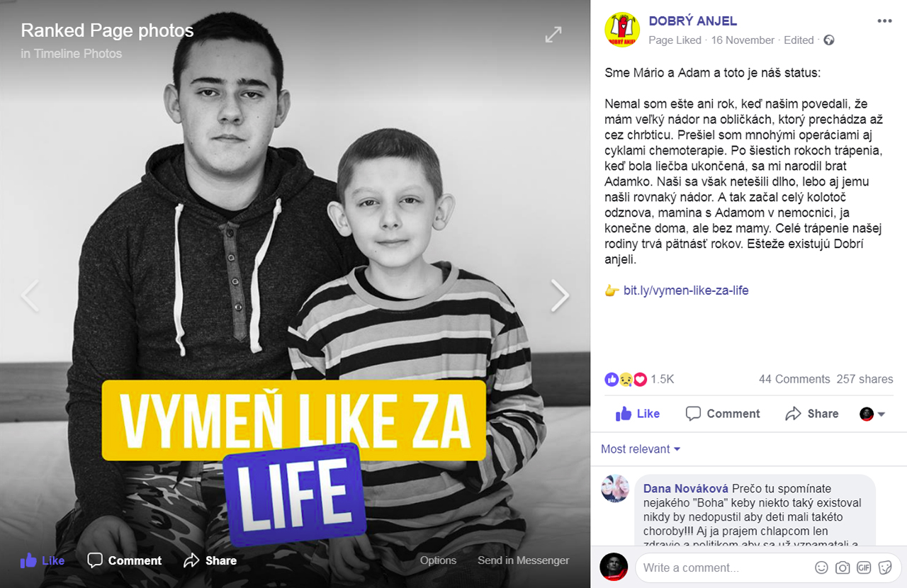Like the photo from the overlay bar

43,560
